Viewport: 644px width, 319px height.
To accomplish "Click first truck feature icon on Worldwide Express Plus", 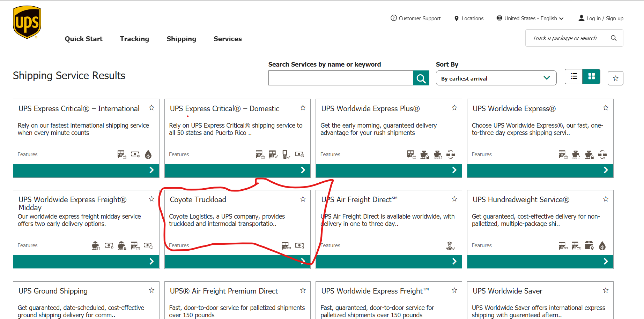I will (412, 154).
